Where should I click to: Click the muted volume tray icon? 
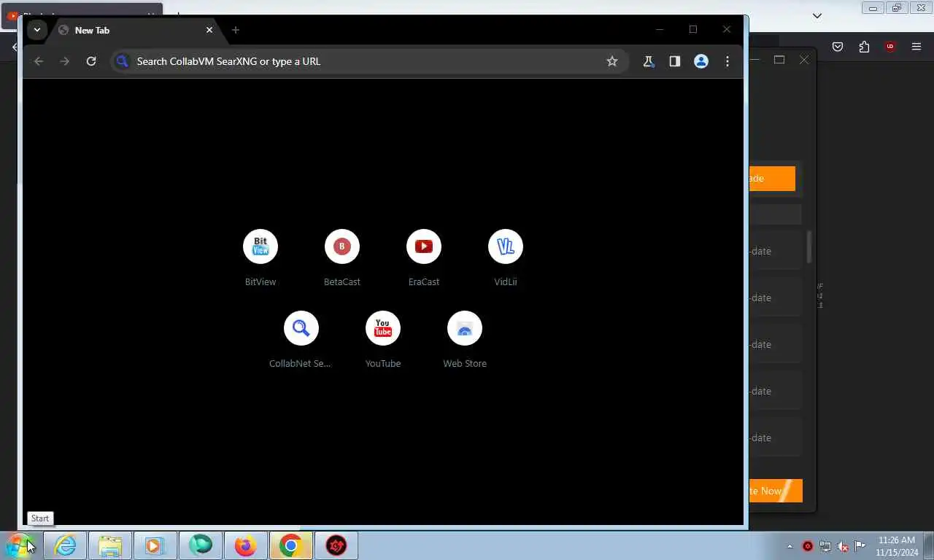(843, 546)
